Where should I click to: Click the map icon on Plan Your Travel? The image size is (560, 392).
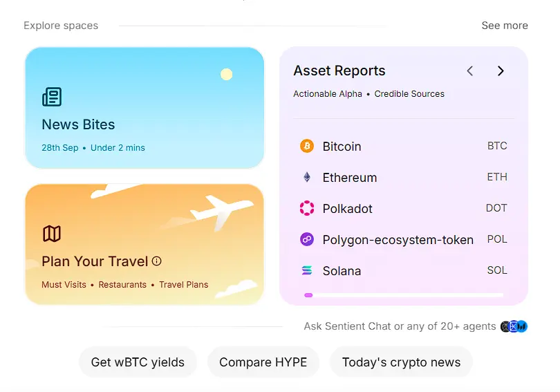click(x=52, y=234)
